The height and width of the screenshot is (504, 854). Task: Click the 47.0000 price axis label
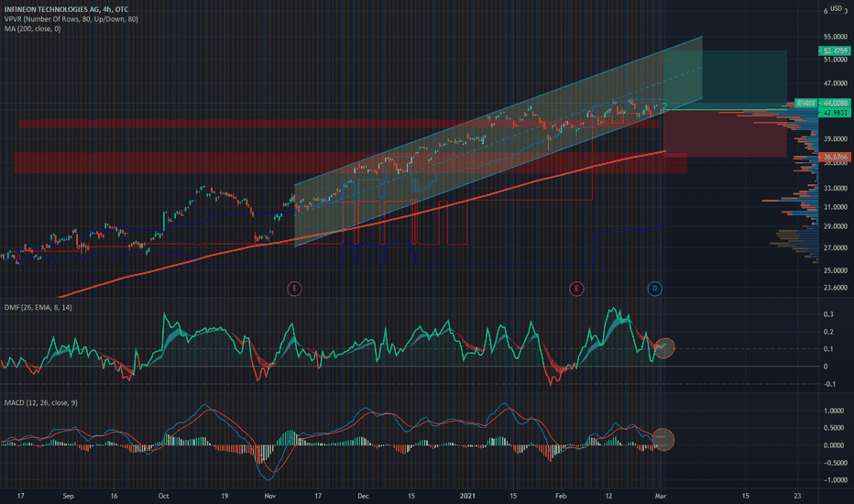pos(836,83)
